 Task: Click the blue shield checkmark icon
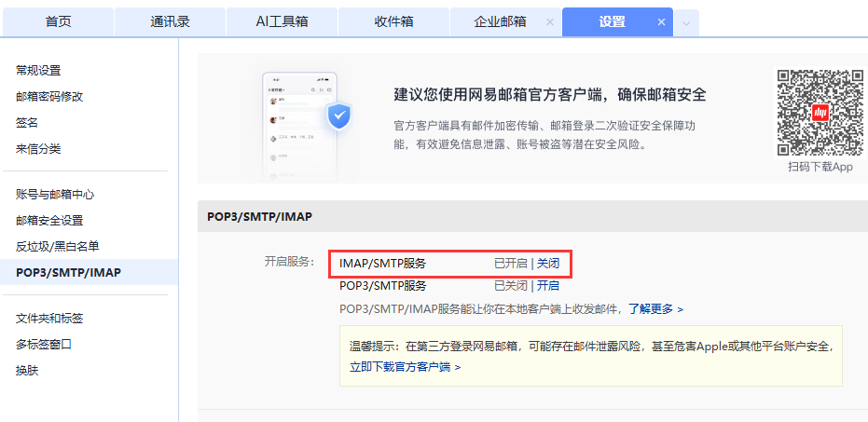(x=338, y=116)
